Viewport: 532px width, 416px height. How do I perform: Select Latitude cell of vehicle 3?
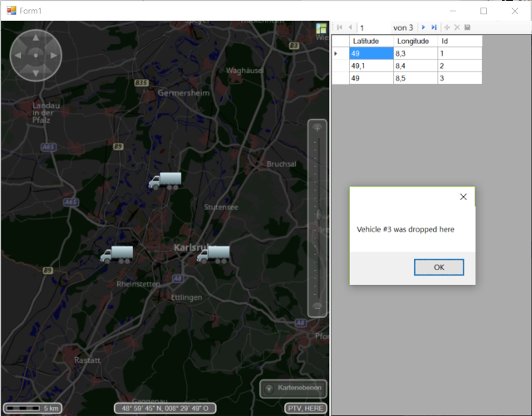372,78
